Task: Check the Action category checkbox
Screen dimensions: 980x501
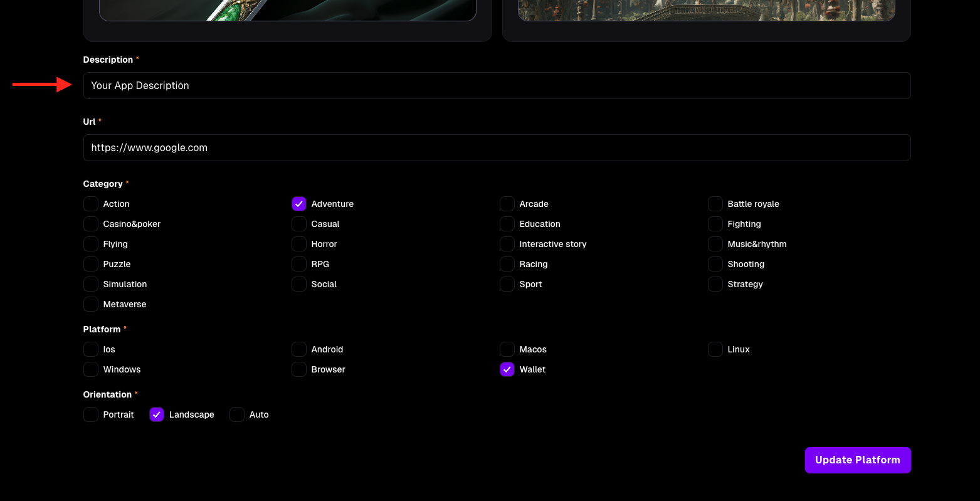Action: click(x=91, y=204)
